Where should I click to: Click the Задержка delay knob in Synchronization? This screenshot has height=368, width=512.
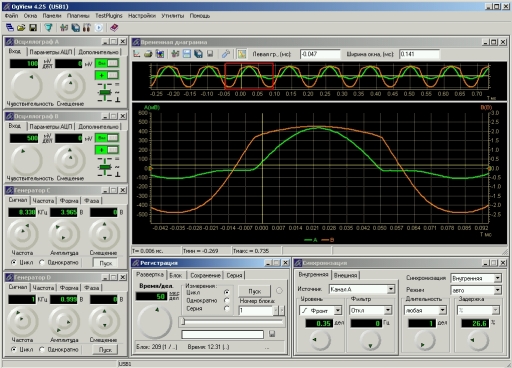(478, 341)
